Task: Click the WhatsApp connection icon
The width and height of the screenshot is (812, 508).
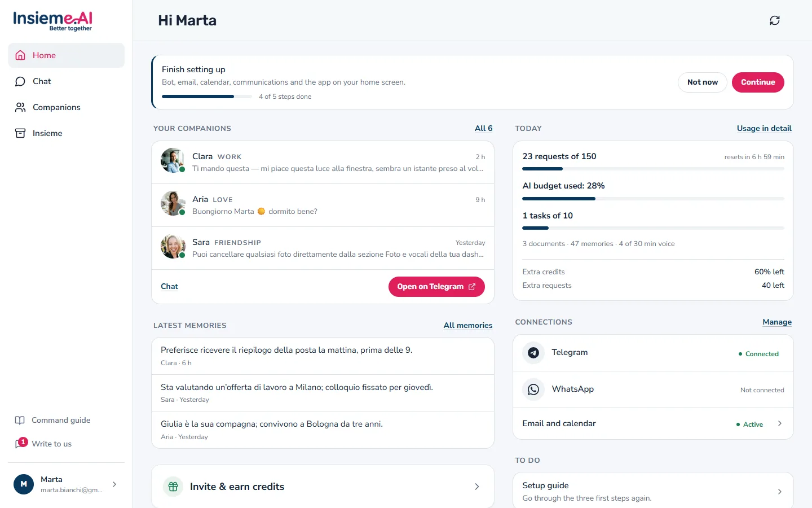Action: (x=533, y=389)
